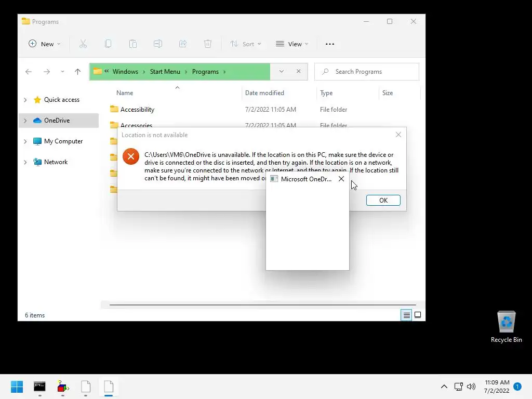Switch to large icons view in status bar
This screenshot has height=399, width=532.
418,315
